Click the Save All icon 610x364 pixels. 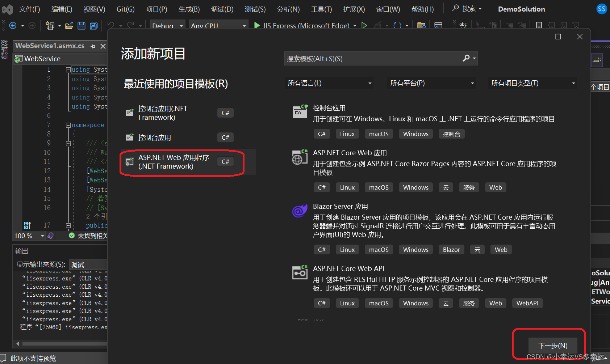pos(94,25)
